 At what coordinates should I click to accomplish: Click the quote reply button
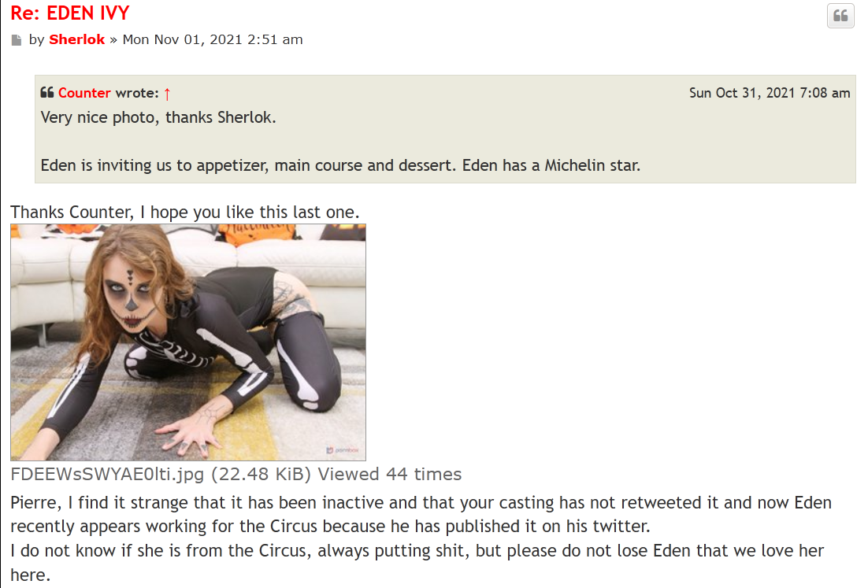[x=840, y=16]
